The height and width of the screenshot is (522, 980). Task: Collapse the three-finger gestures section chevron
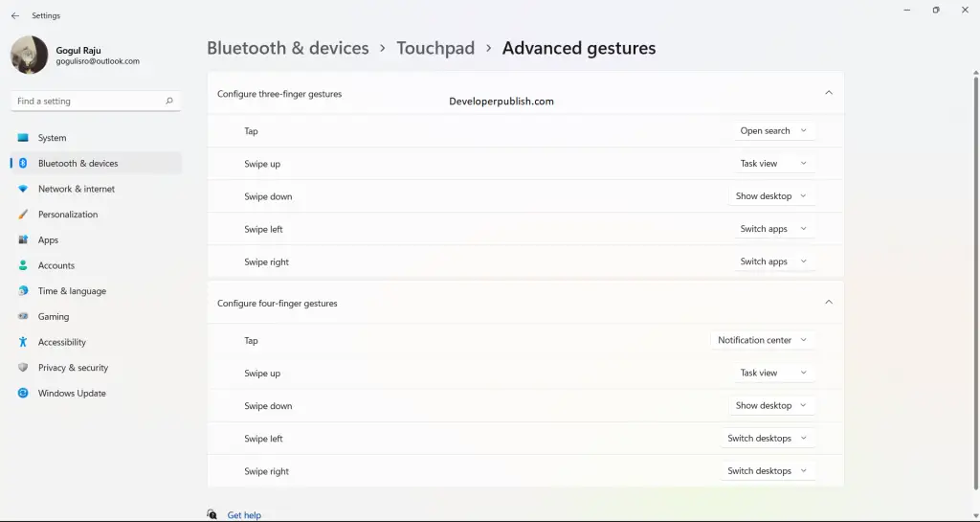(829, 93)
